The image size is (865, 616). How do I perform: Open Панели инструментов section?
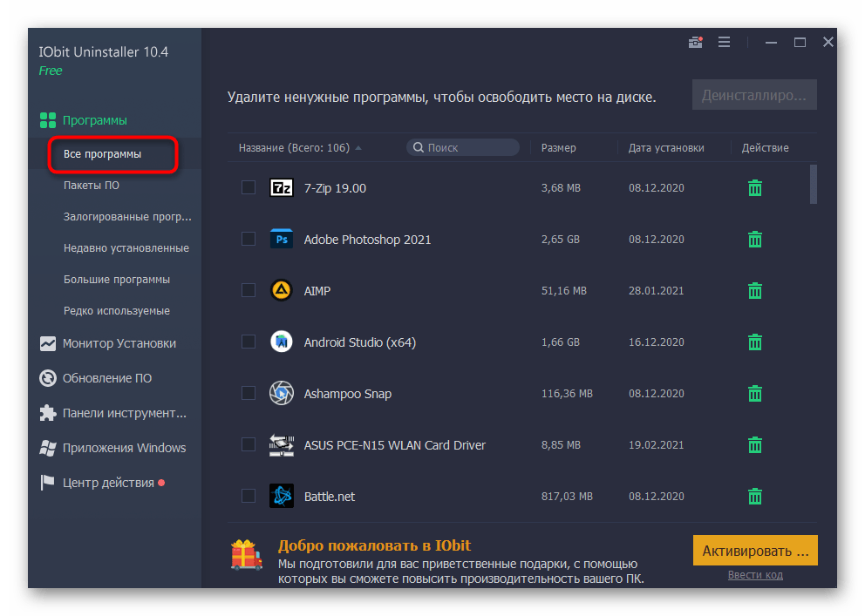click(125, 413)
